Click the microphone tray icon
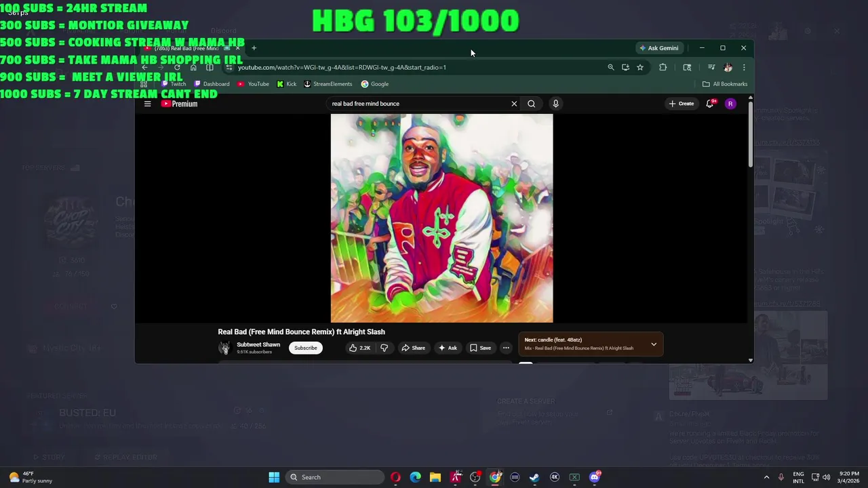Viewport: 868px width, 488px height. pyautogui.click(x=781, y=477)
